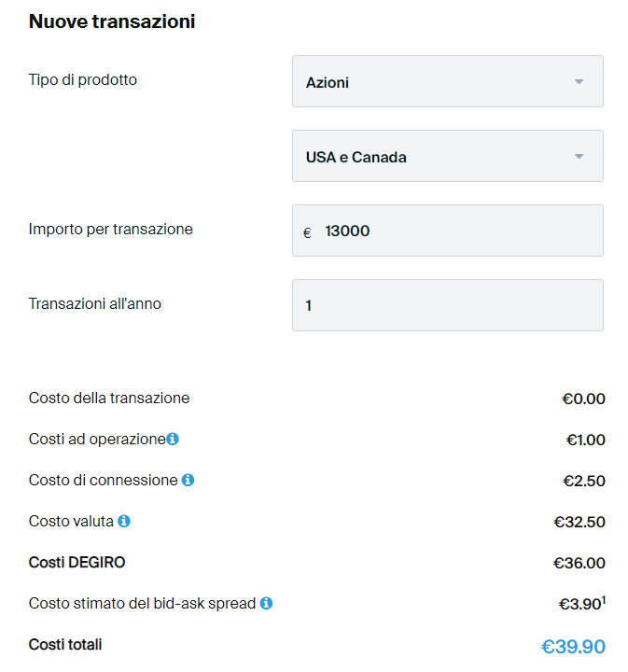Click the Nuove transazioni heading
This screenshot has height=672, width=628.
[112, 21]
